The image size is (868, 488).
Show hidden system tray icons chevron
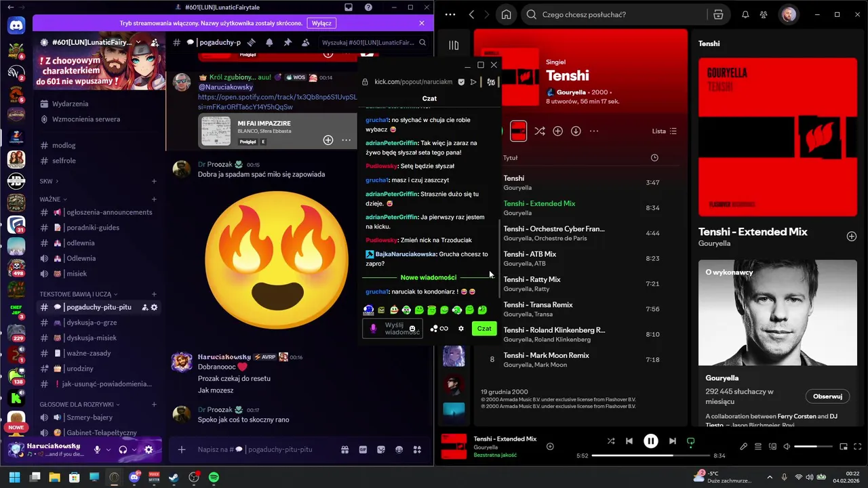point(770,478)
